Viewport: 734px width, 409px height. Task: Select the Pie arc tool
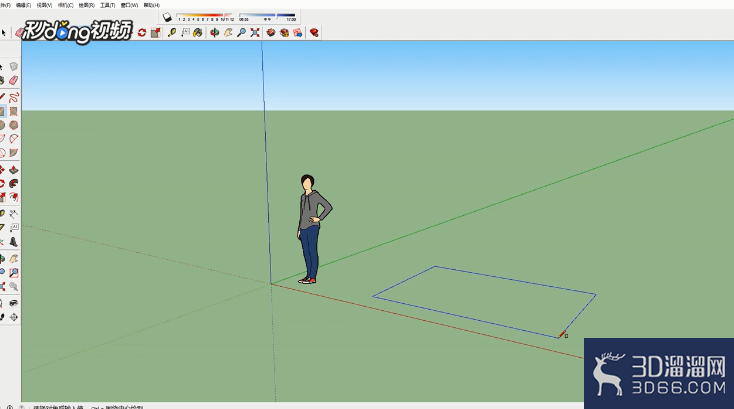point(14,153)
